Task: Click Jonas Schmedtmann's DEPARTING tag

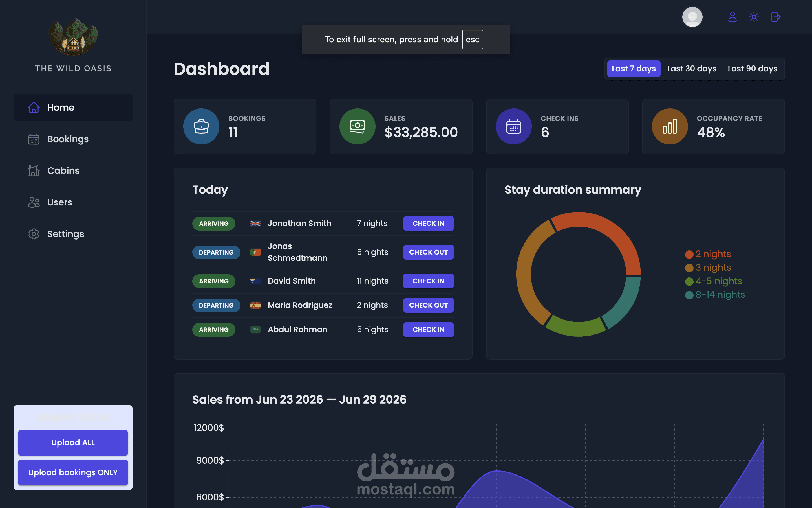Action: coord(216,252)
